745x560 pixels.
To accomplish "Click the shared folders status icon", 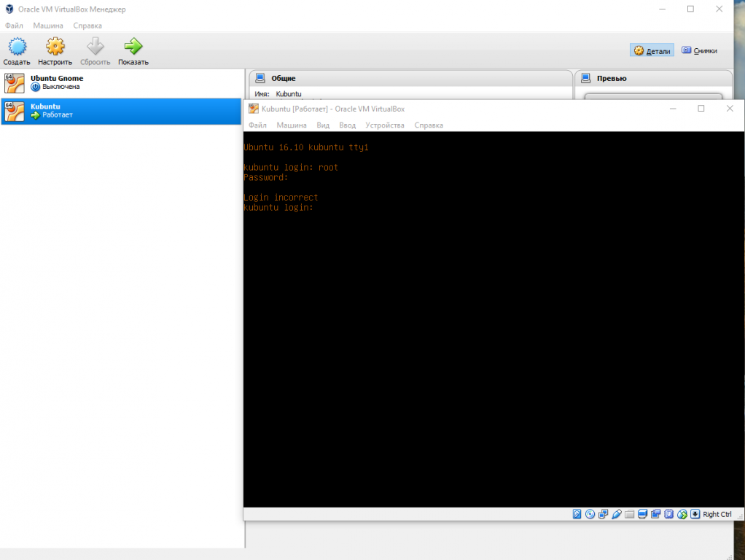I will pyautogui.click(x=630, y=514).
